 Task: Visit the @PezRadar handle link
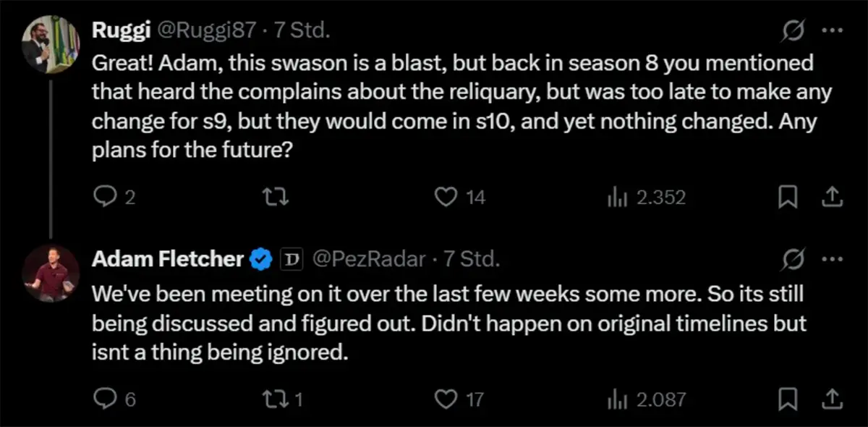click(367, 259)
